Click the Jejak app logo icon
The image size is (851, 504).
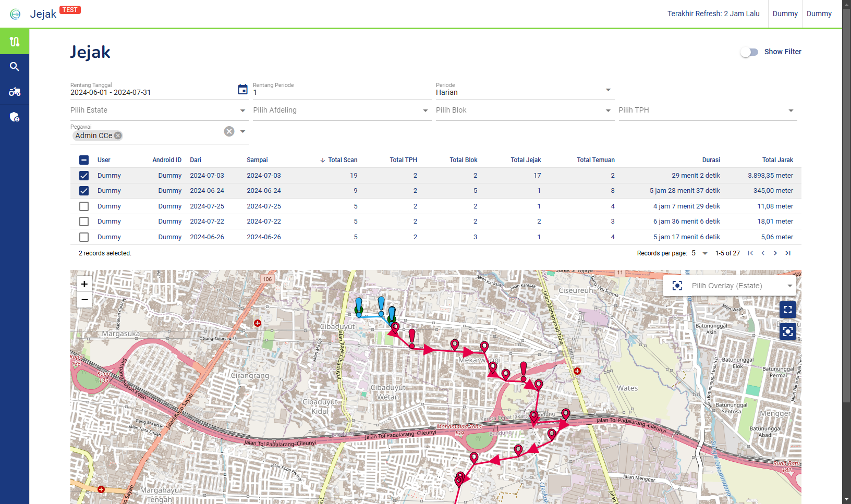(x=16, y=14)
